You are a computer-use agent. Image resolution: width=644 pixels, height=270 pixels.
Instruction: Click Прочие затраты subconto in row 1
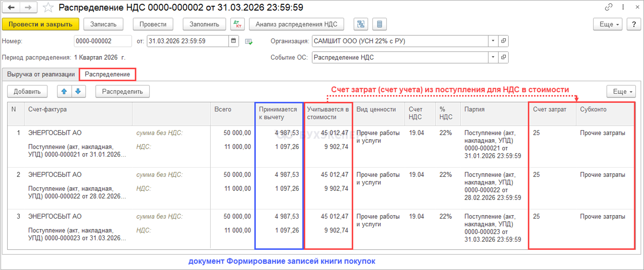pyautogui.click(x=603, y=133)
